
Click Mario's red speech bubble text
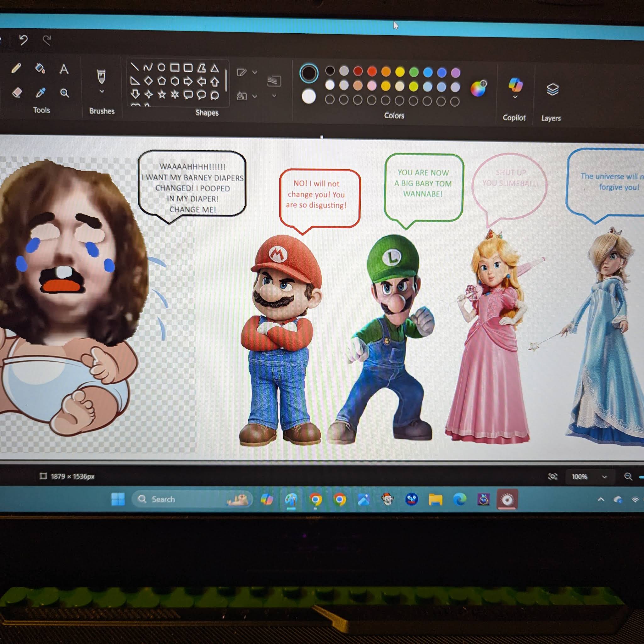coord(316,194)
